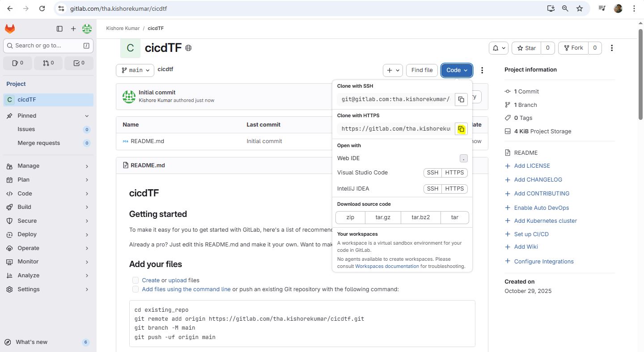The width and height of the screenshot is (644, 352).
Task: Click the Find file button
Action: click(422, 70)
